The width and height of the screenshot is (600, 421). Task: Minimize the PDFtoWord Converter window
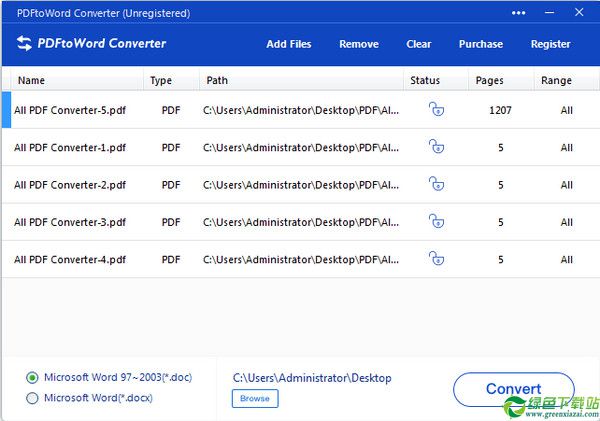coord(549,12)
